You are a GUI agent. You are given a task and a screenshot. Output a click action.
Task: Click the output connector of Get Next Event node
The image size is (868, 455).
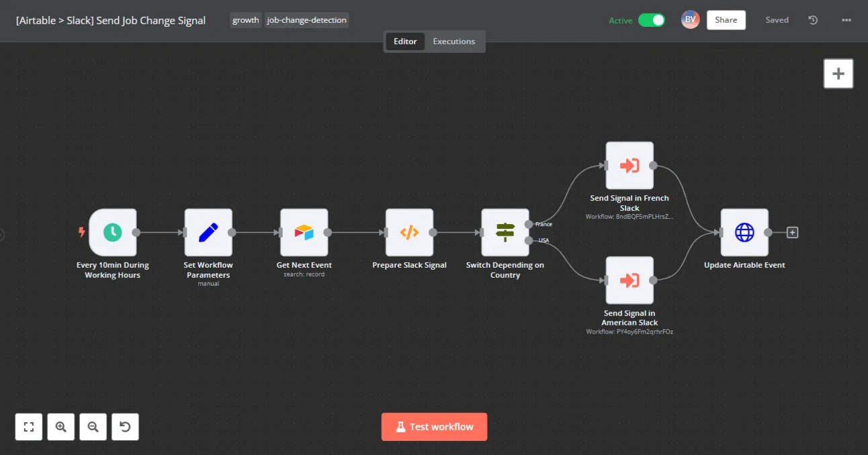coord(328,233)
